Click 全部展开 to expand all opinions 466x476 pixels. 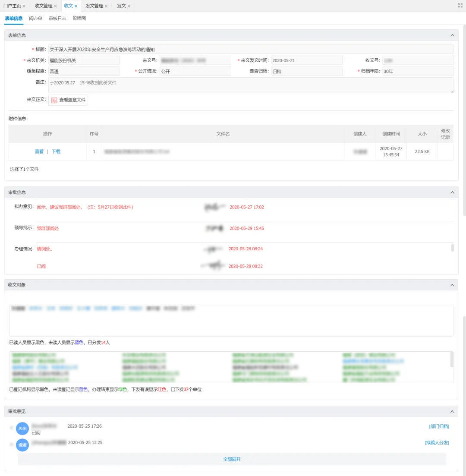[x=232, y=459]
